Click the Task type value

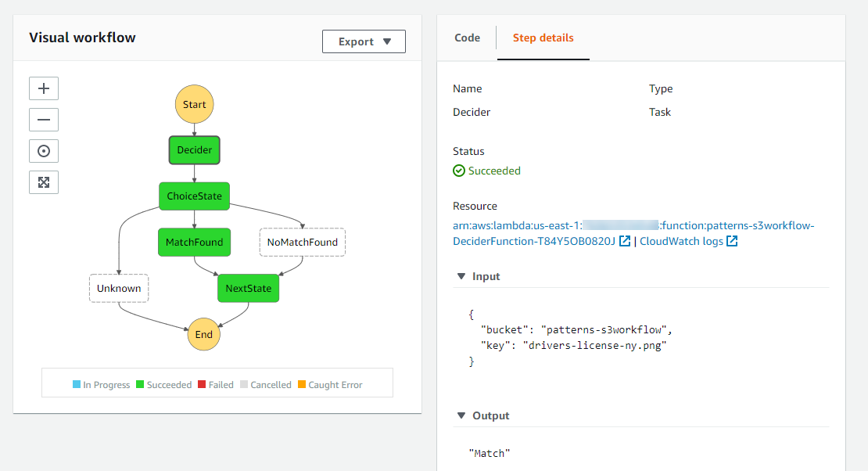click(x=660, y=112)
